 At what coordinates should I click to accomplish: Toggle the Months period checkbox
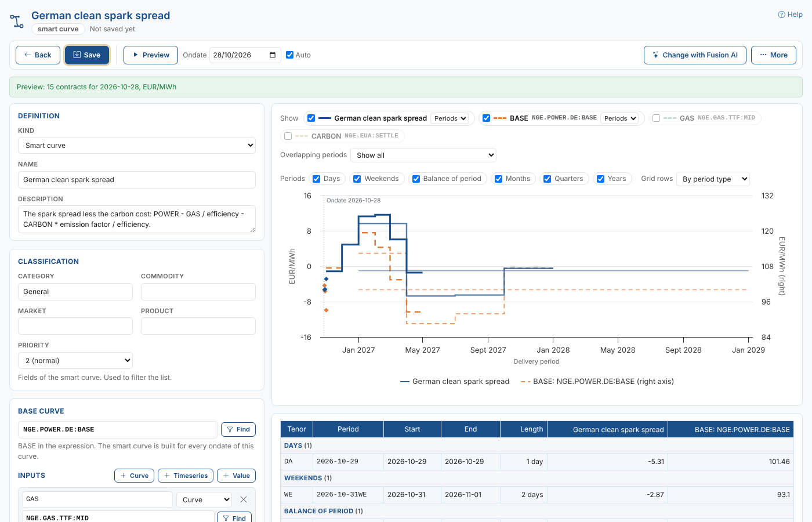498,179
